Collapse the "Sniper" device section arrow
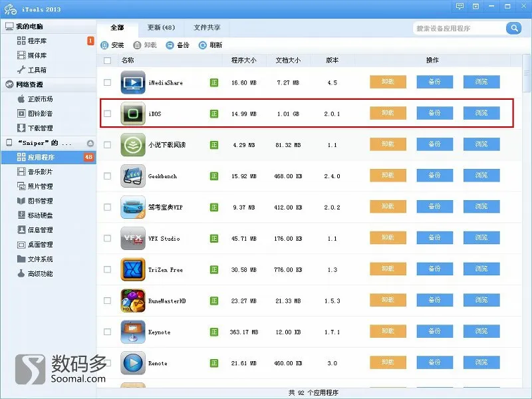This screenshot has width=532, height=399. tap(90, 143)
